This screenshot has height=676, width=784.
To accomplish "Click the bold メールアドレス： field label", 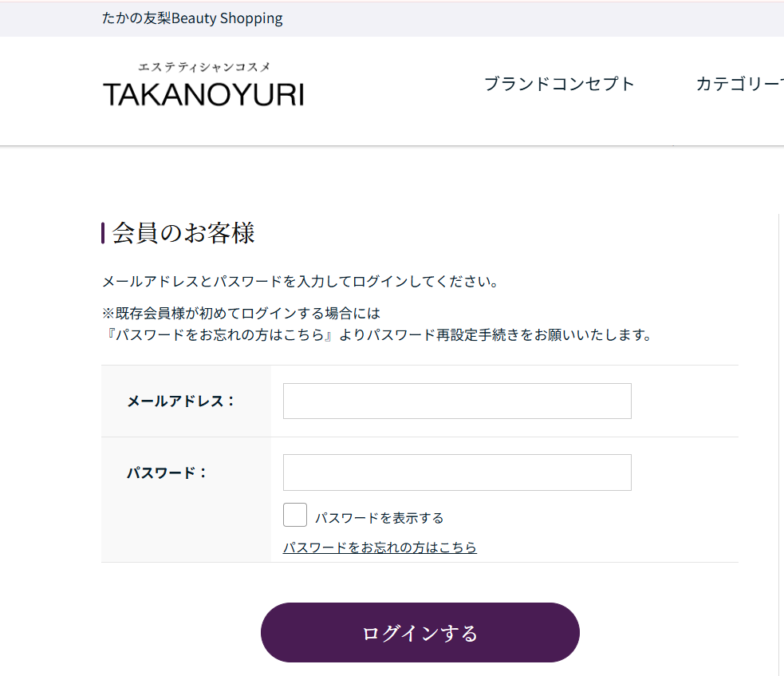I will pyautogui.click(x=181, y=401).
